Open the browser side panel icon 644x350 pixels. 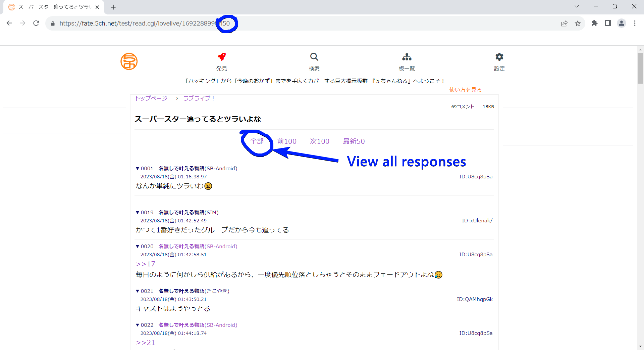tap(608, 23)
